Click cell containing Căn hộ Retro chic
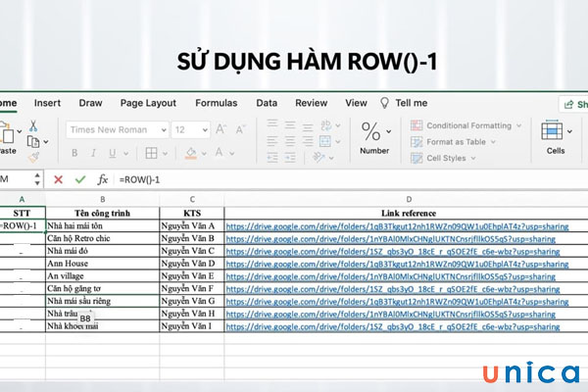The image size is (588, 392). (102, 238)
